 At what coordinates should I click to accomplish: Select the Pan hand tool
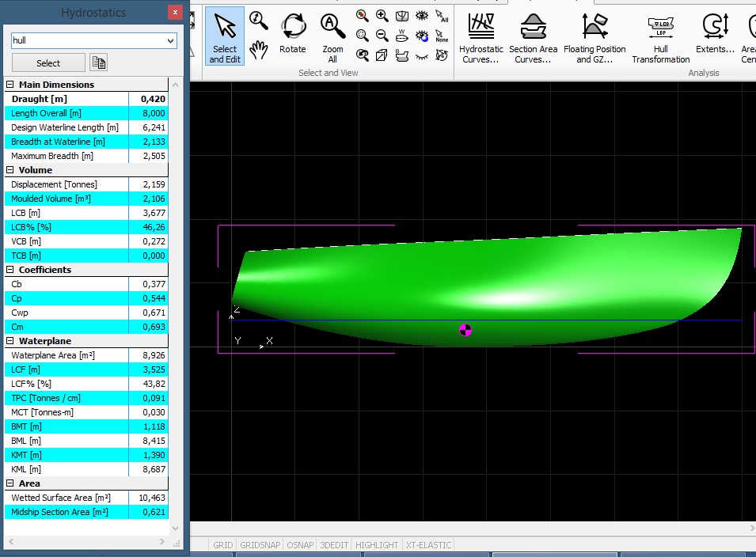coord(258,51)
